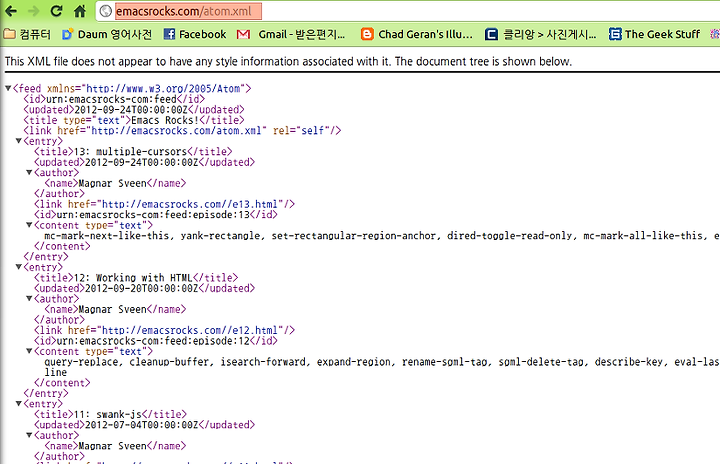
Task: Focus the emacsrocks.com/atom.xml address bar
Action: pyautogui.click(x=409, y=11)
